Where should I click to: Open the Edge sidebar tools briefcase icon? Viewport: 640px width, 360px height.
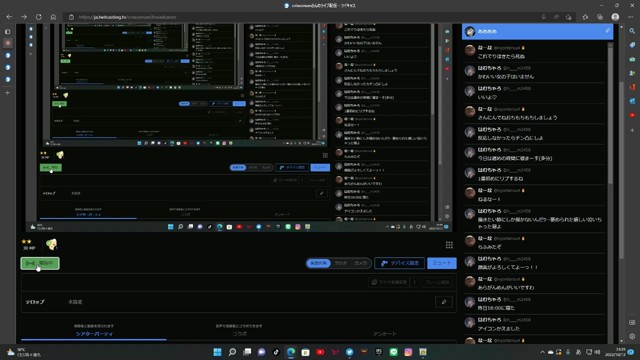(632, 59)
